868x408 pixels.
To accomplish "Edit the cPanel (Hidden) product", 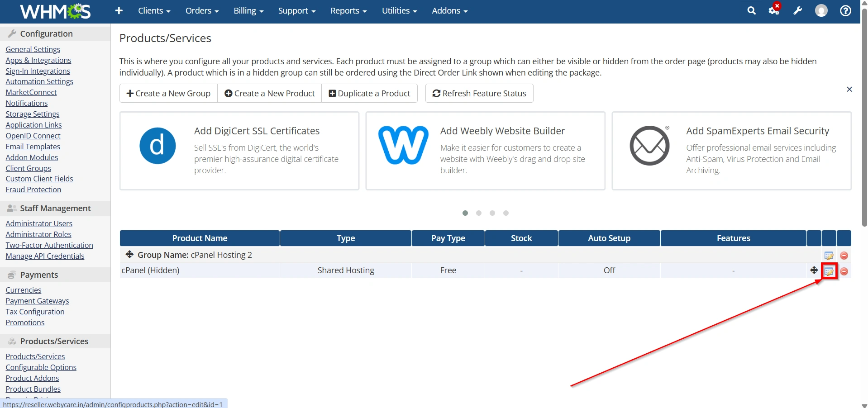I will tap(829, 271).
